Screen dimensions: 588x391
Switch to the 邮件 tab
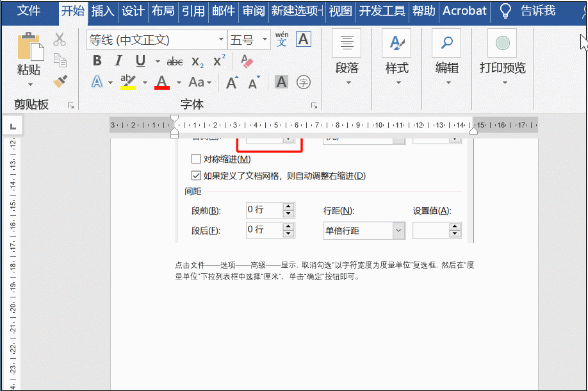point(224,11)
